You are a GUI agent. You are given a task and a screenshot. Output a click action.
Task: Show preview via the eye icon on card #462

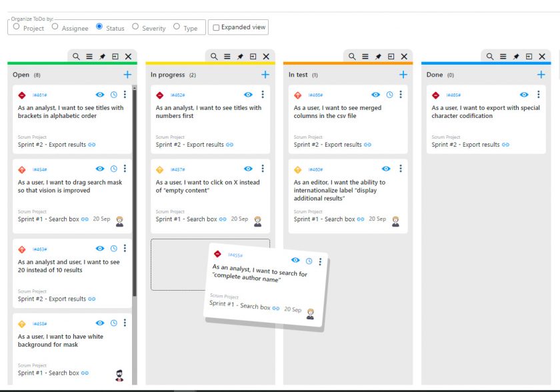pyautogui.click(x=247, y=93)
